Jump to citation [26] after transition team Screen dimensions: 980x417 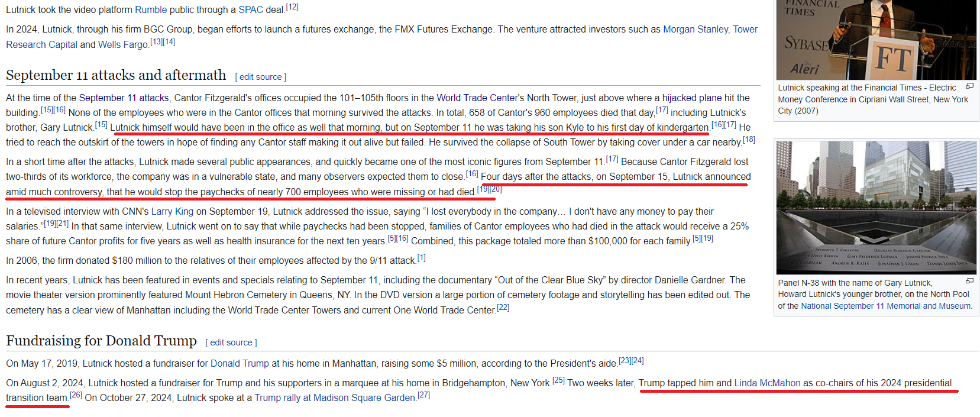pyautogui.click(x=76, y=395)
